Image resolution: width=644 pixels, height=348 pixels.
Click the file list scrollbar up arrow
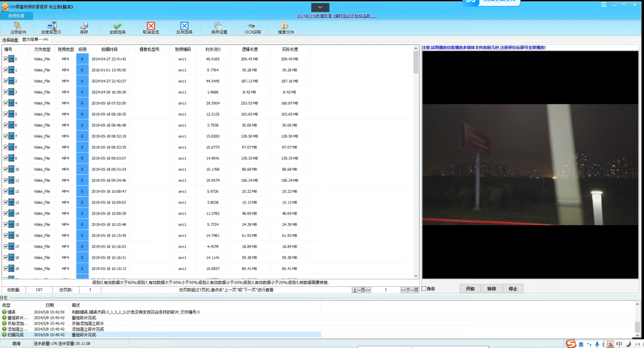pos(416,48)
